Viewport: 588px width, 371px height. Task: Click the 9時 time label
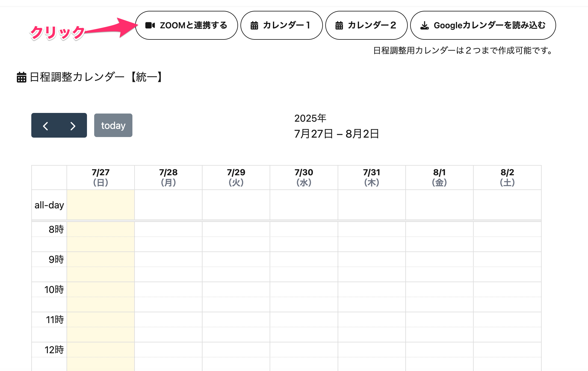(x=56, y=260)
